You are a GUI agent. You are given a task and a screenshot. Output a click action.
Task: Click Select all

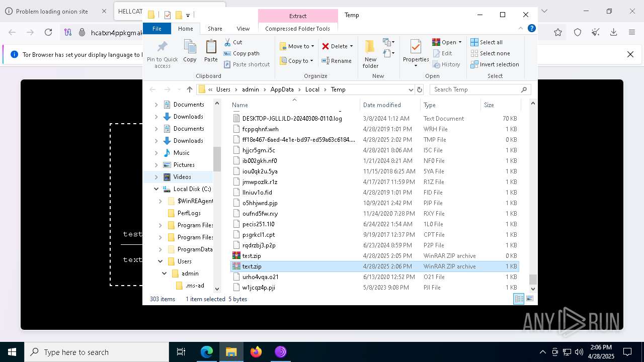pyautogui.click(x=487, y=42)
